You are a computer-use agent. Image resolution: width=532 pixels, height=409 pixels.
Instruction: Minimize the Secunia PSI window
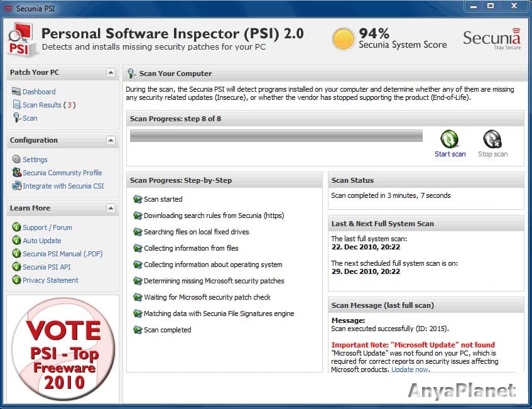pos(474,6)
